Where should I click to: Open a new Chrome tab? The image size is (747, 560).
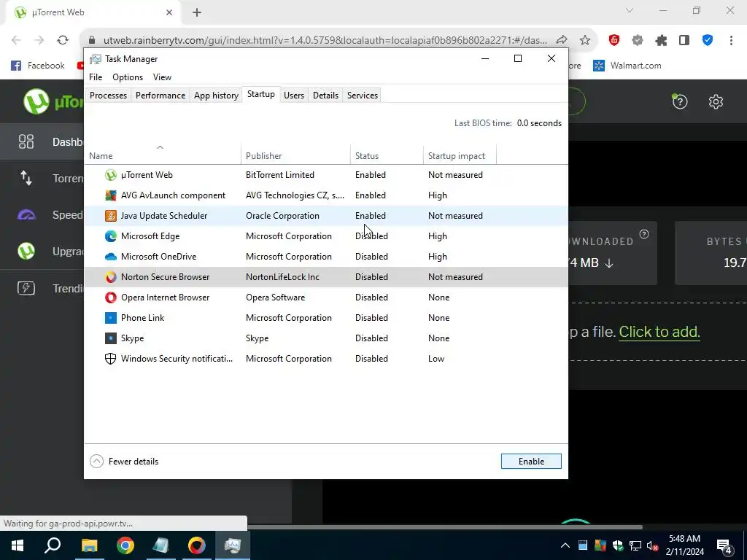pyautogui.click(x=197, y=12)
